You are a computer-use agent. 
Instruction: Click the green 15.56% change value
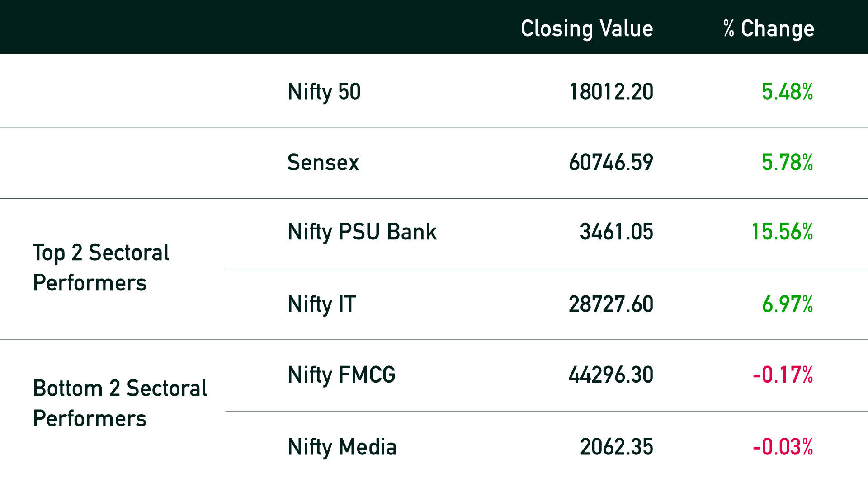[782, 232]
